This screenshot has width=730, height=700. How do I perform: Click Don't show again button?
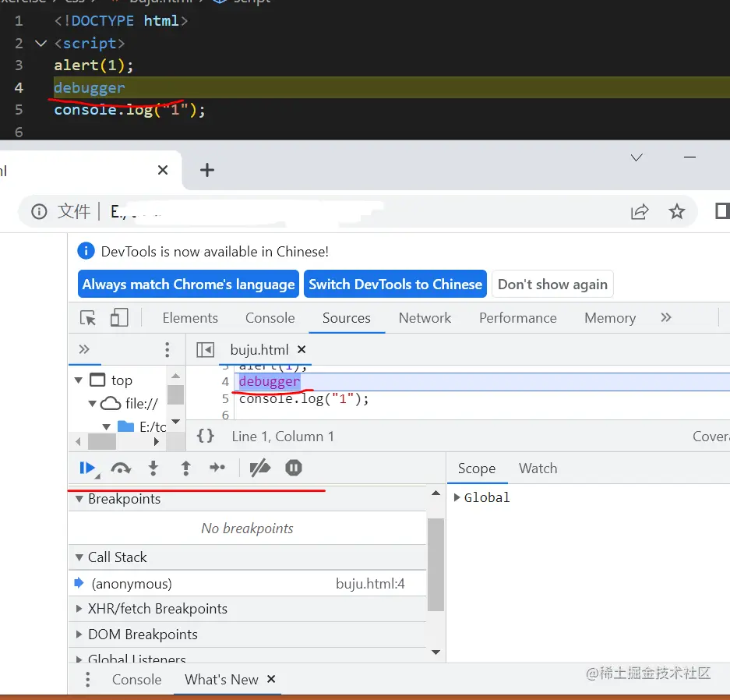(552, 284)
